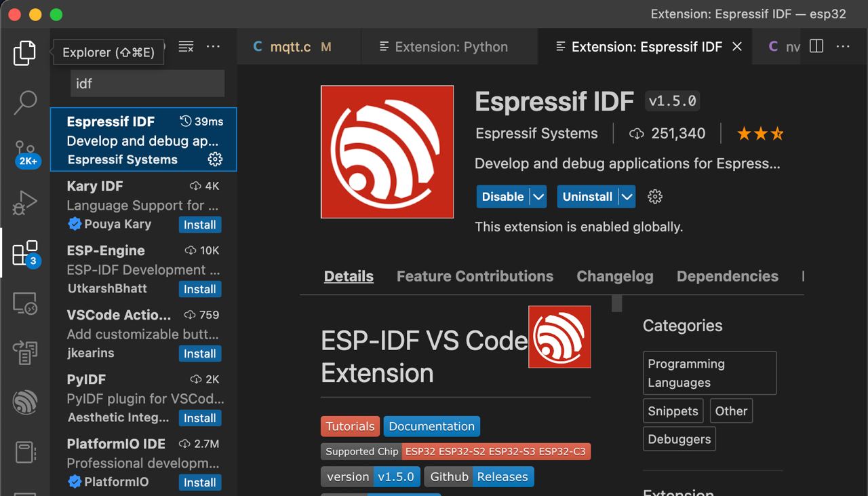
Task: Split the editor to the right
Action: [x=816, y=46]
